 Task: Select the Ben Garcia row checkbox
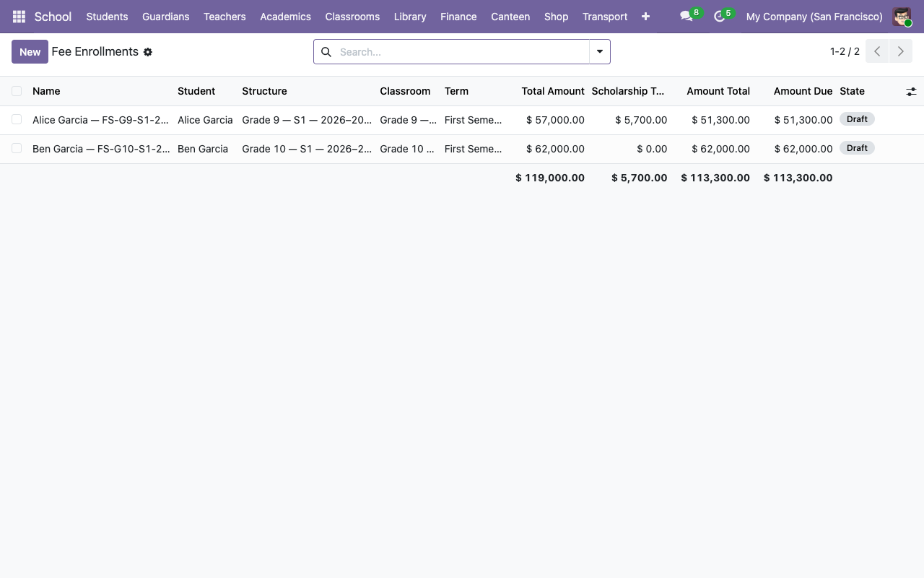tap(17, 148)
